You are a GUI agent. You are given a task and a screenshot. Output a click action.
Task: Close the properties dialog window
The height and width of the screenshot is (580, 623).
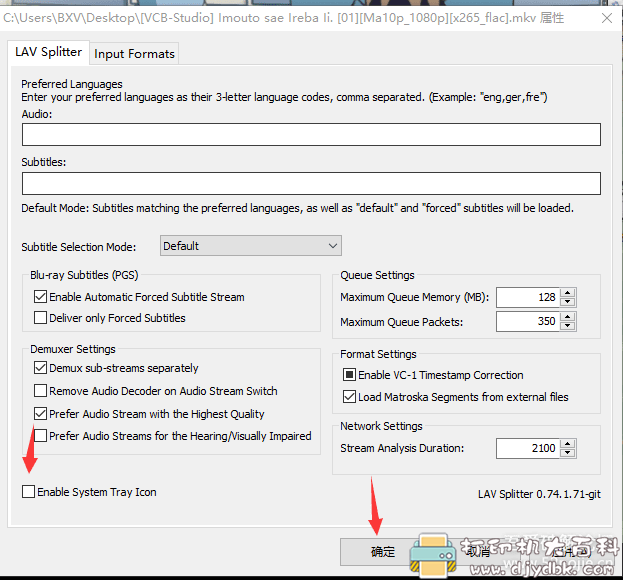click(x=607, y=18)
